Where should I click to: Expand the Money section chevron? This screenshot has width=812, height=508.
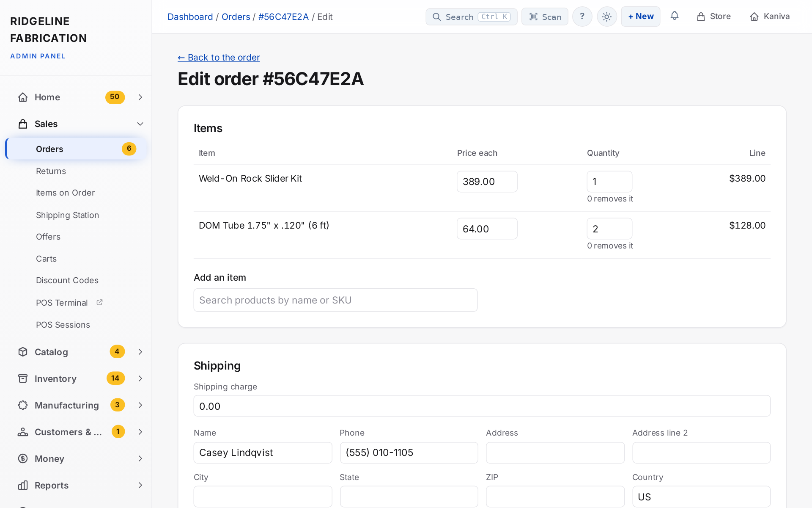140,458
